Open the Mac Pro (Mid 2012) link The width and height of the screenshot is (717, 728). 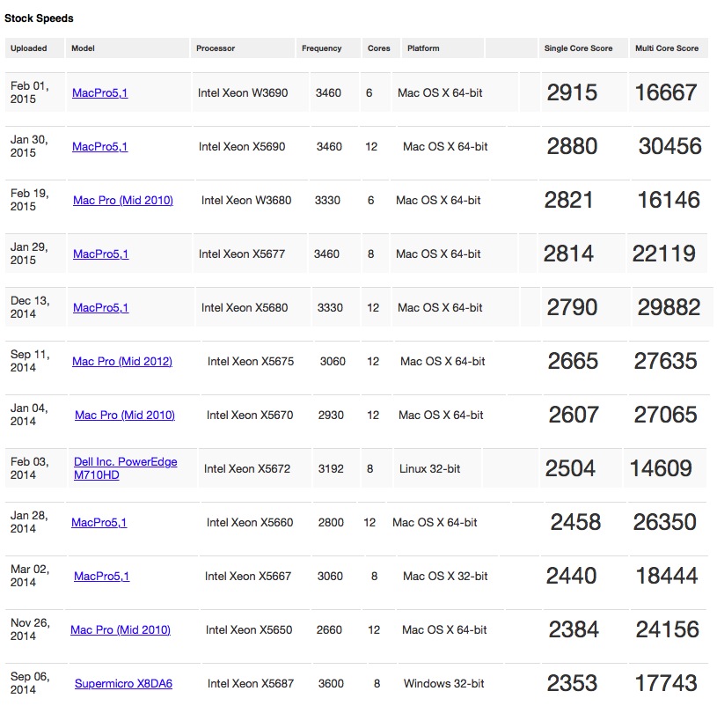tap(122, 362)
